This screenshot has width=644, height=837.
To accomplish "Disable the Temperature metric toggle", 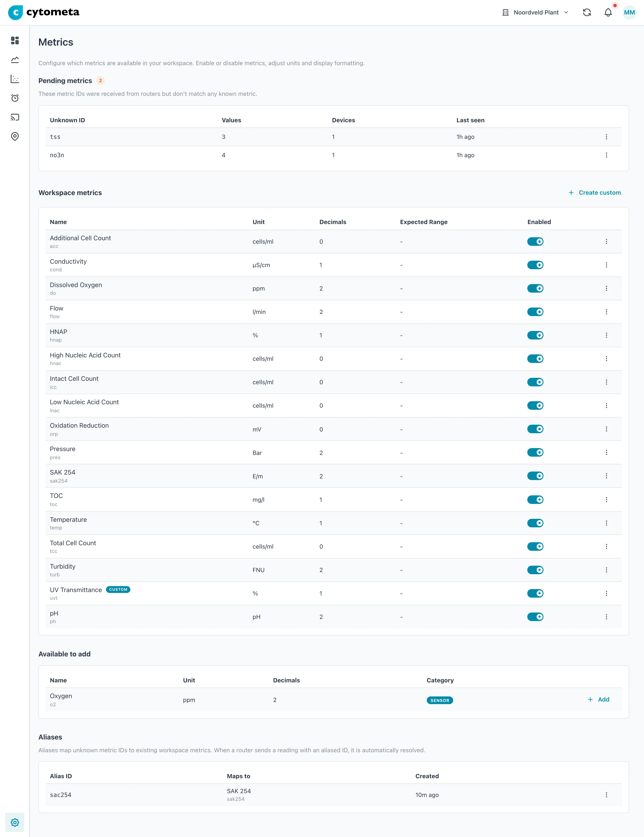I will [x=535, y=523].
